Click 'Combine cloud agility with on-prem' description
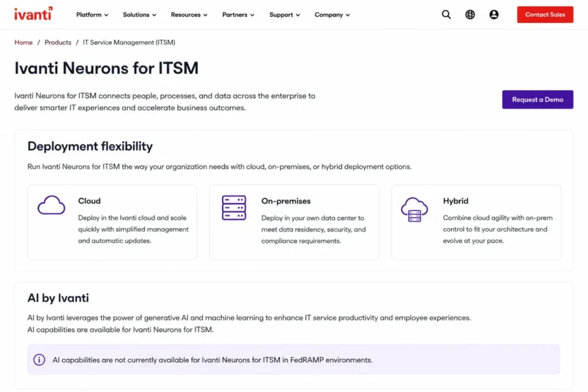 [498, 229]
